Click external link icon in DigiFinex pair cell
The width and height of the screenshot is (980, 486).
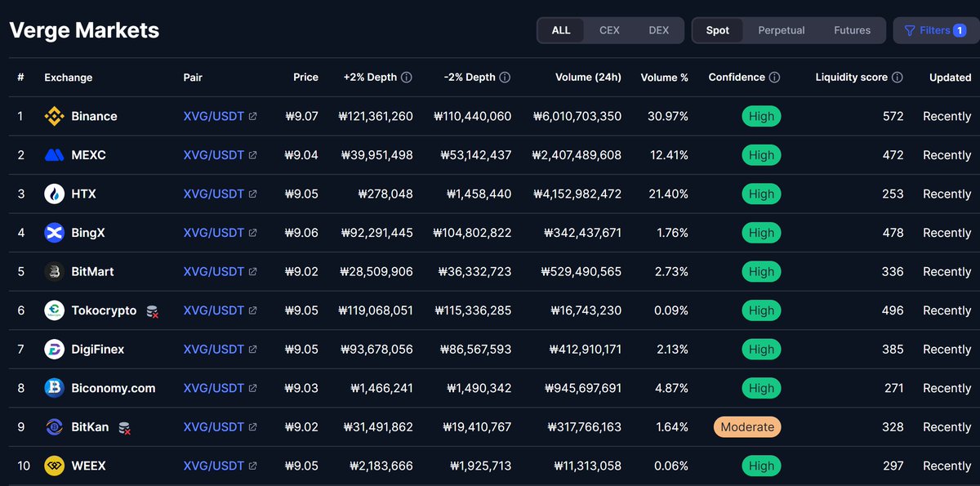253,350
